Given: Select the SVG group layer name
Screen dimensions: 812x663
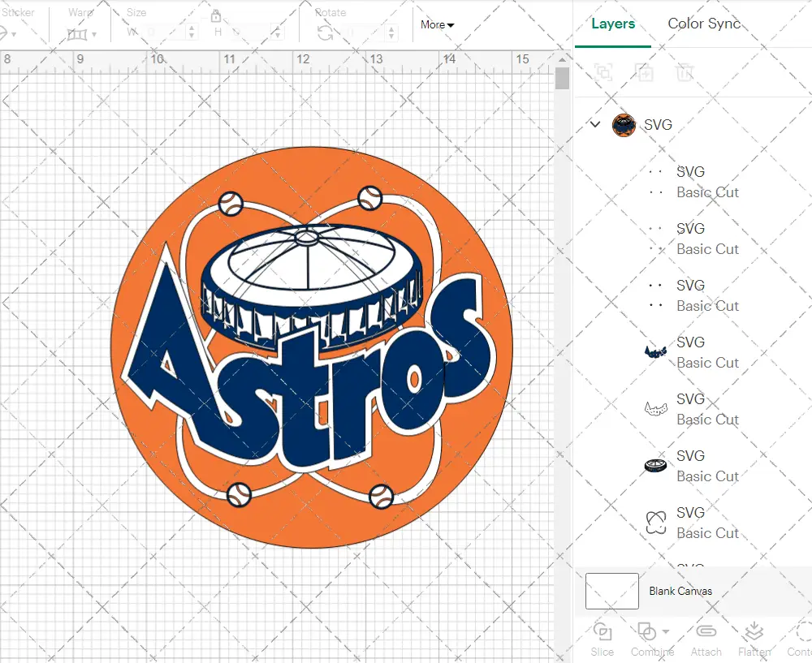Looking at the screenshot, I should 658,125.
